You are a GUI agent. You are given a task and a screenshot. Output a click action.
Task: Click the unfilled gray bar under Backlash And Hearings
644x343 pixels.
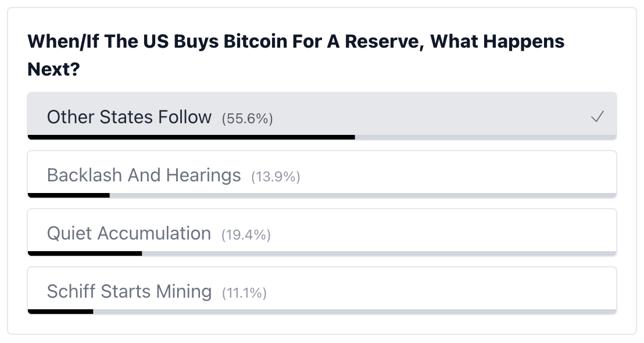pos(363,195)
